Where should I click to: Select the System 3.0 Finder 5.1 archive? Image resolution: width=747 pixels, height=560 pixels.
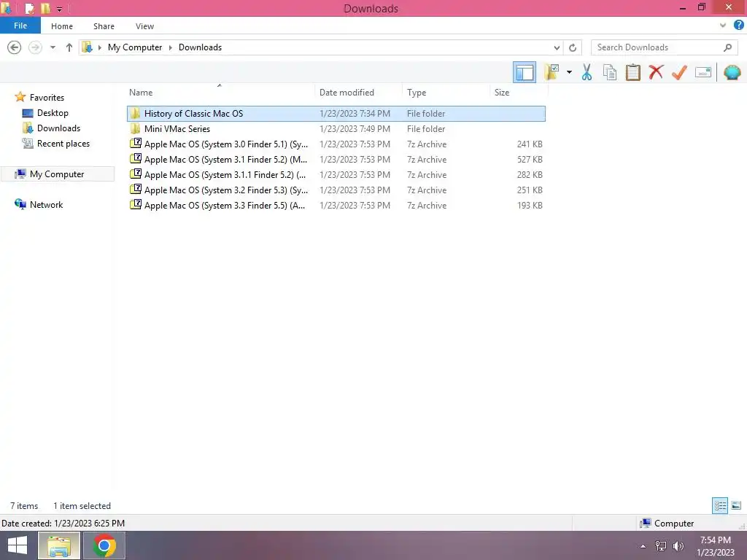tap(336, 144)
